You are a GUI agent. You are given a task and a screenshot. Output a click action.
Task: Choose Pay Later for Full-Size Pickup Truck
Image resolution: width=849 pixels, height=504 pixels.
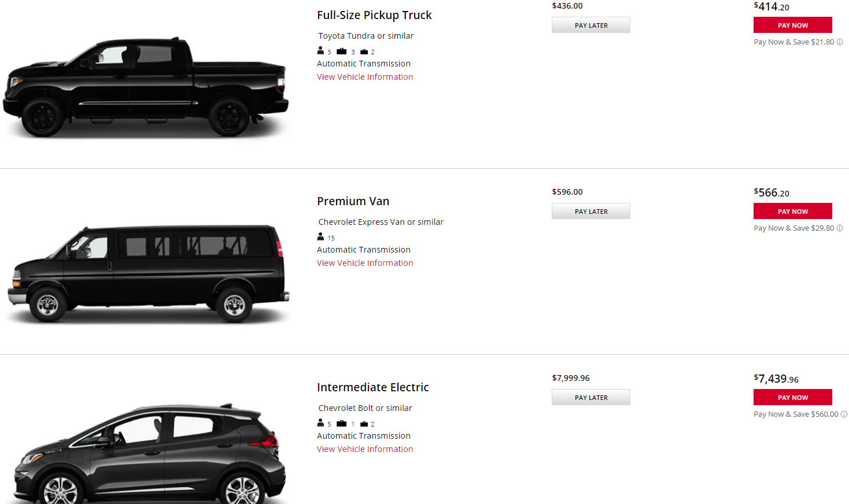click(x=590, y=25)
